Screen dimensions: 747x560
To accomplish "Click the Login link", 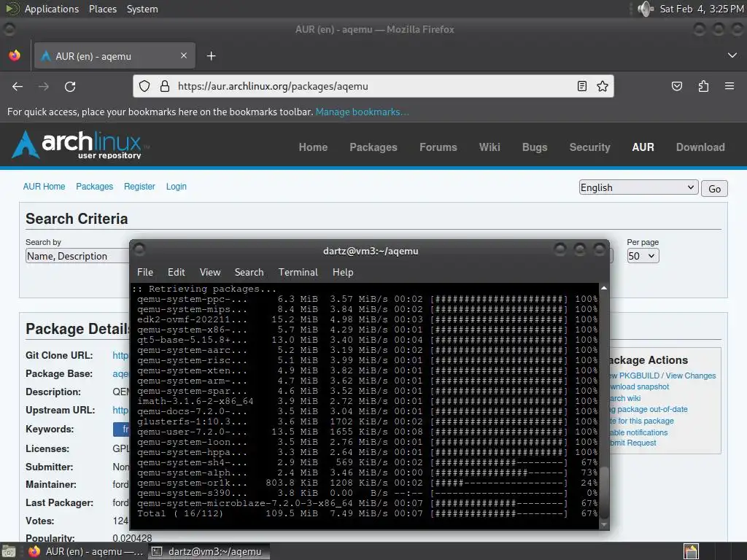I will click(x=177, y=186).
